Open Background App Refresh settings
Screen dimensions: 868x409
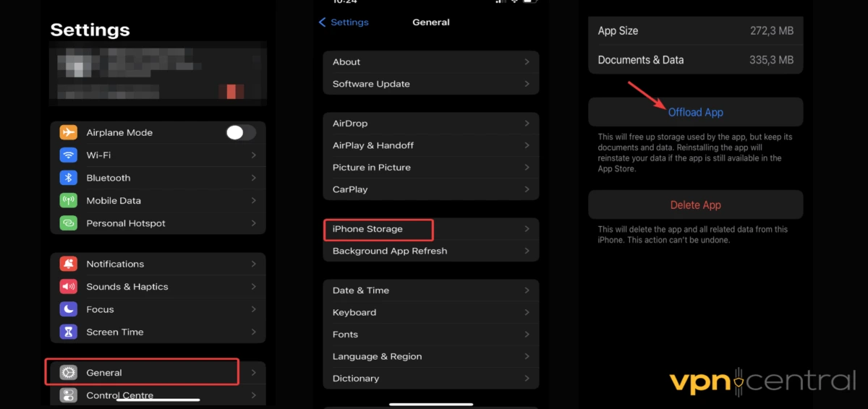(x=390, y=251)
